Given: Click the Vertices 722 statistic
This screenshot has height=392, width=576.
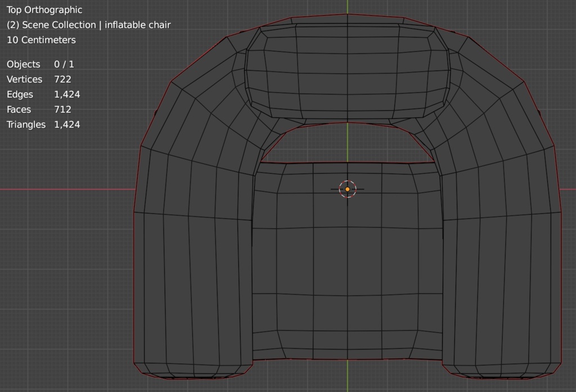Looking at the screenshot, I should tap(39, 79).
